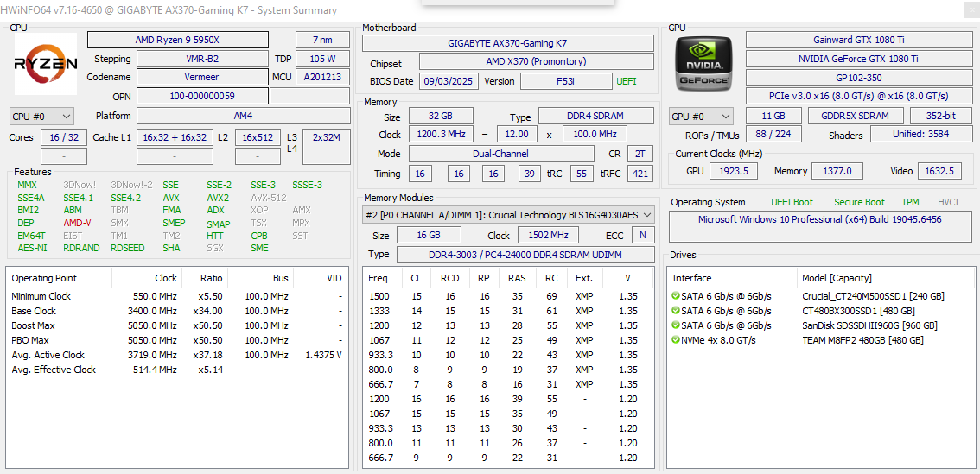Click green check icon beside TEAM M8FP2 NVMe

click(x=676, y=340)
